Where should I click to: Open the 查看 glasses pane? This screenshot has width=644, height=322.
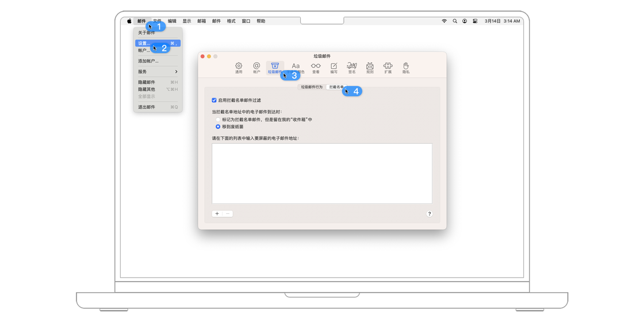tap(316, 68)
